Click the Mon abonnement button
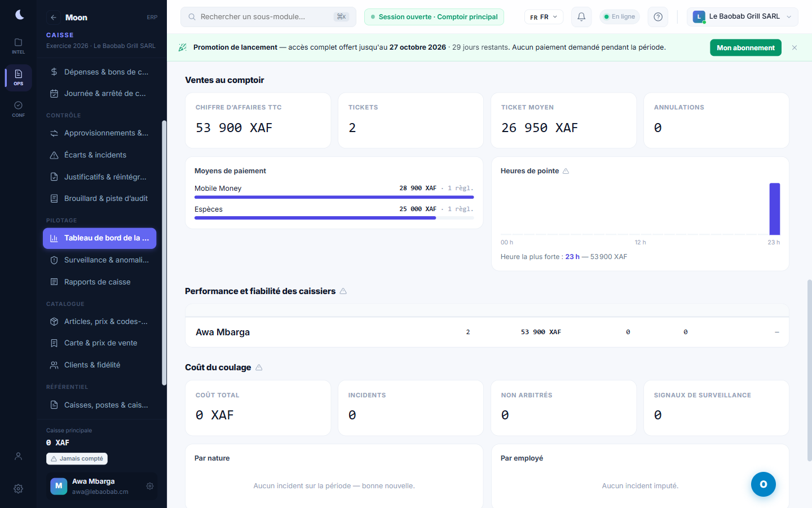The height and width of the screenshot is (508, 812). [x=745, y=47]
